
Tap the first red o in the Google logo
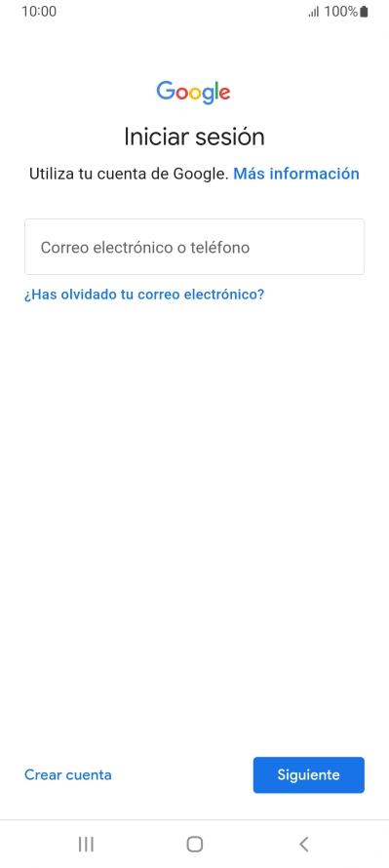[182, 94]
